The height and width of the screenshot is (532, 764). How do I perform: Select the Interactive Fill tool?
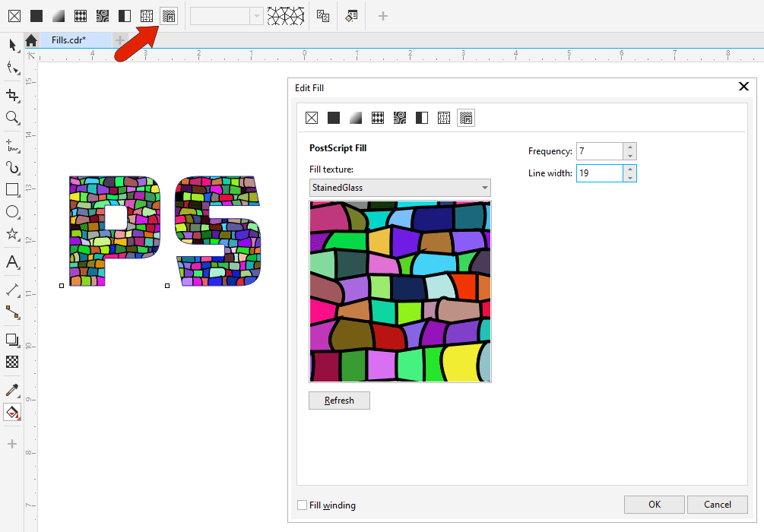(x=13, y=413)
